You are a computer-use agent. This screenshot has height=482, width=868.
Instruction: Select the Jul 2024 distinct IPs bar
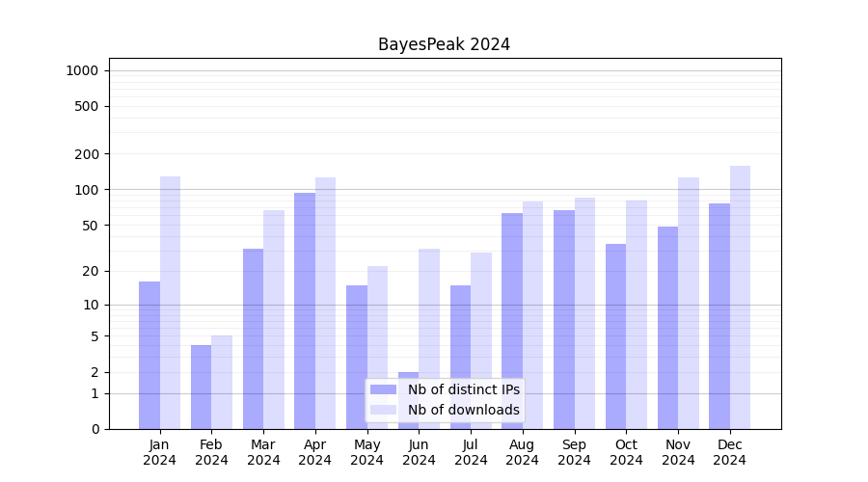[x=460, y=357]
